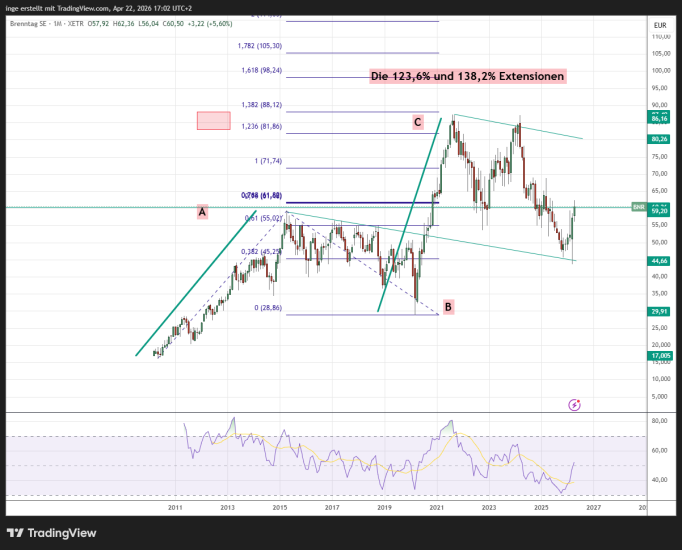Select the letter A wave label
The height and width of the screenshot is (550, 682).
tap(202, 212)
